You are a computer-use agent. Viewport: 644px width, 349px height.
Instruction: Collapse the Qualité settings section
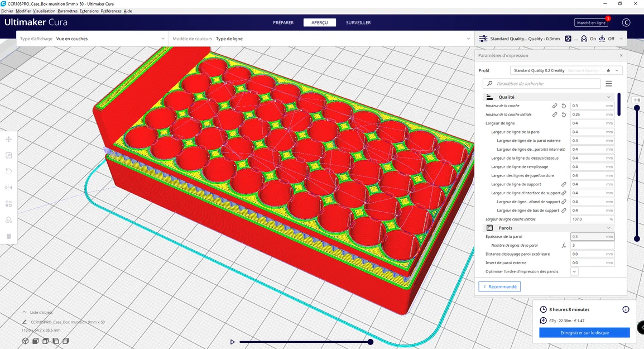tap(609, 97)
